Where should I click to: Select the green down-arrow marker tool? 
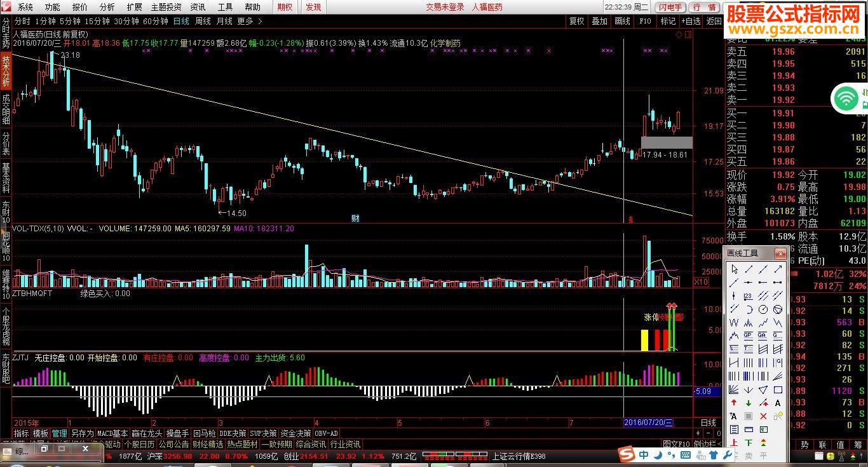tap(749, 402)
